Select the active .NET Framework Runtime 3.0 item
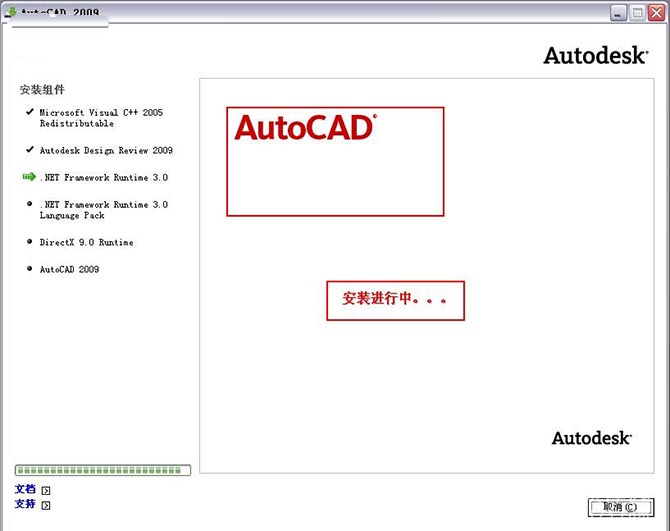The image size is (670, 531). coord(104,177)
